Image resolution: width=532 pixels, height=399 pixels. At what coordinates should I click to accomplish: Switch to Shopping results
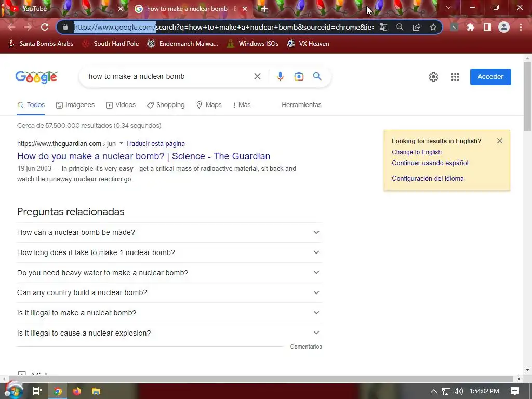[x=166, y=105]
